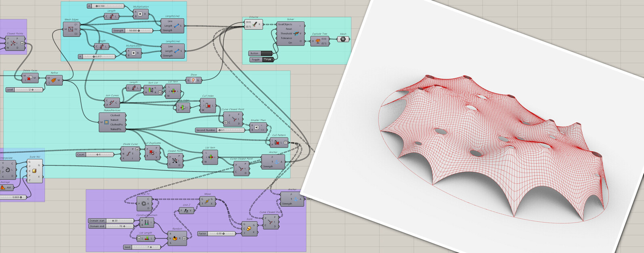The width and height of the screenshot is (644, 253).
Task: Click the Kangaroo Solver component icon
Action: pyautogui.click(x=296, y=34)
